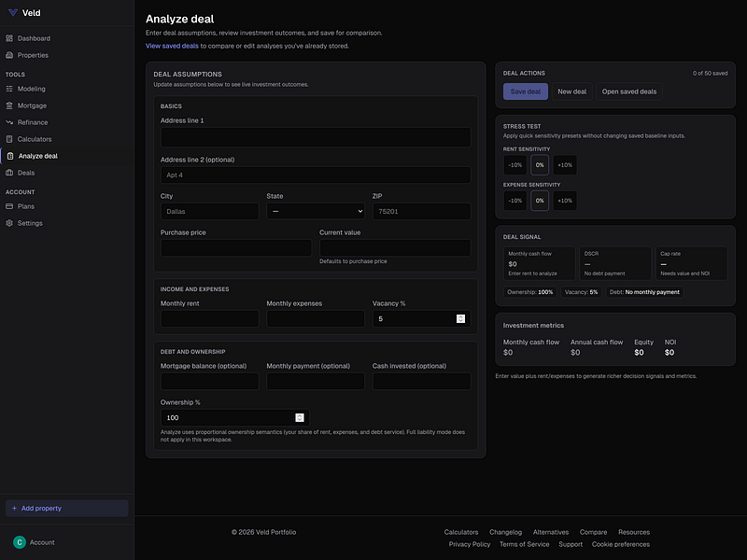The image size is (747, 560).
Task: Open the Terms of Service link
Action: click(524, 544)
